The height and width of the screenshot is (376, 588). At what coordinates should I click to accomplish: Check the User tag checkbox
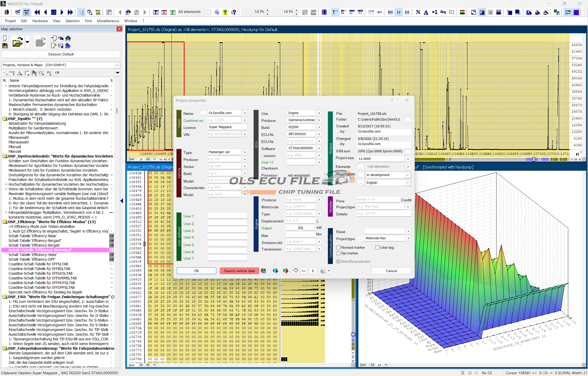click(377, 247)
